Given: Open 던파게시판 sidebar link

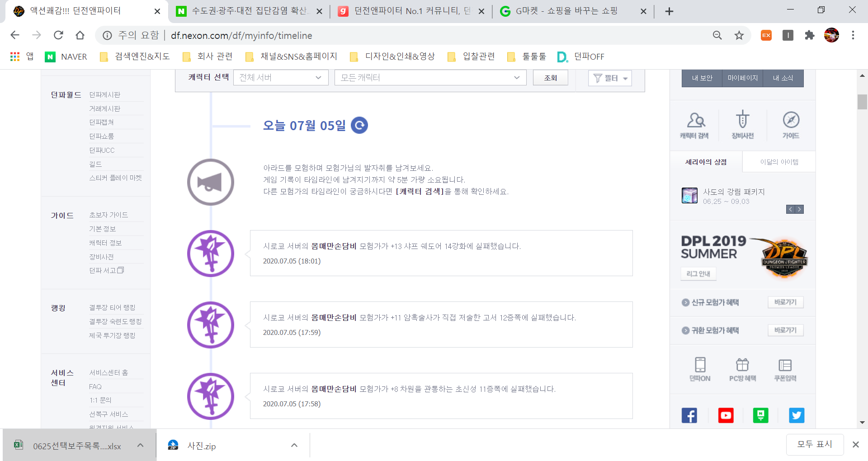Looking at the screenshot, I should 105,94.
